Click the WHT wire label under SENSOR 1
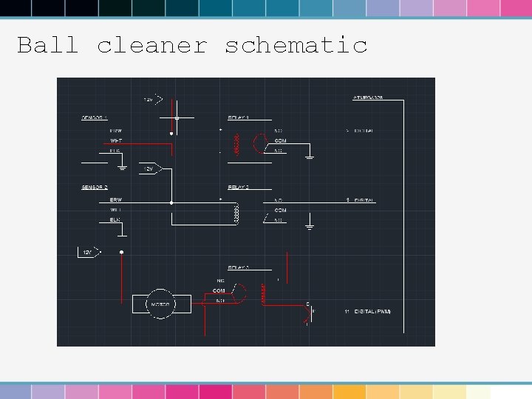 pyautogui.click(x=116, y=140)
